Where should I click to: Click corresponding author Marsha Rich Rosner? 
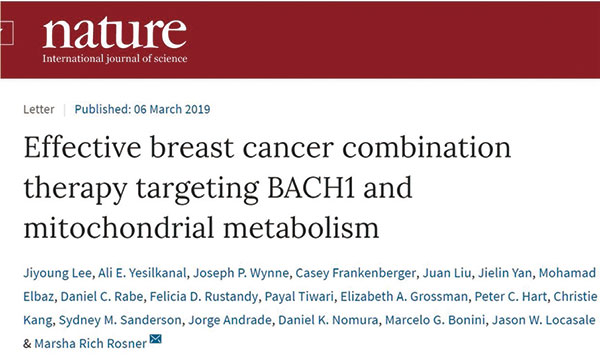click(90, 343)
